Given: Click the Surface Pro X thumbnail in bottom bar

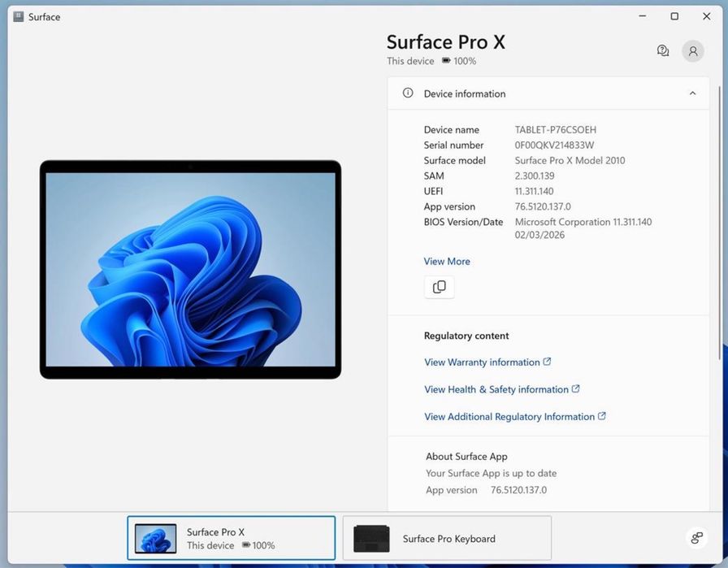Looking at the screenshot, I should (155, 538).
